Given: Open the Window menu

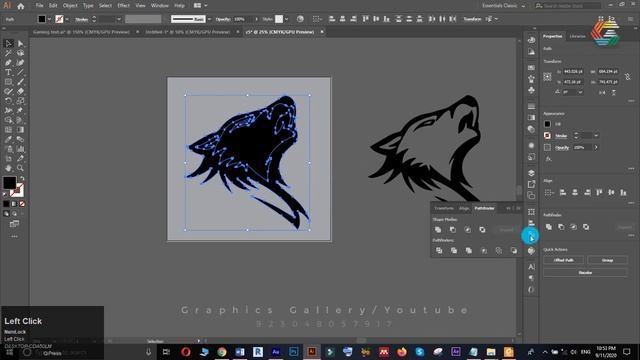Looking at the screenshot, I should (160, 6).
